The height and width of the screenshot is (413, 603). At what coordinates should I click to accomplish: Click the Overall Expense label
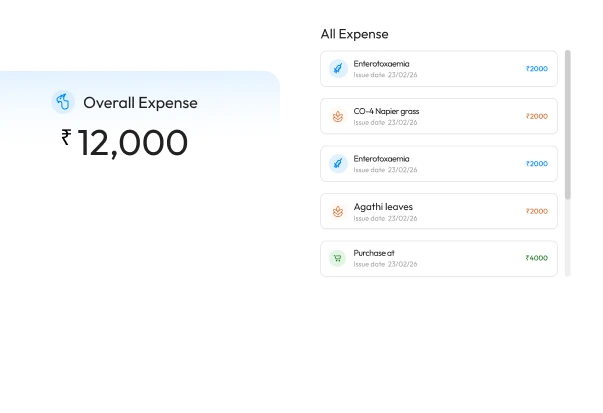coord(140,103)
